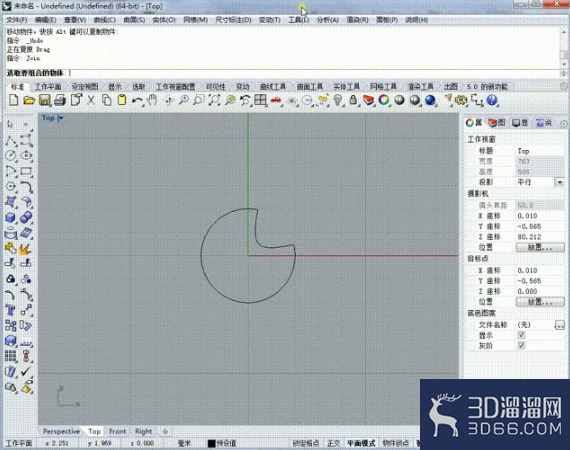Switch to the Right viewport tab
The height and width of the screenshot is (450, 570).
pyautogui.click(x=143, y=431)
